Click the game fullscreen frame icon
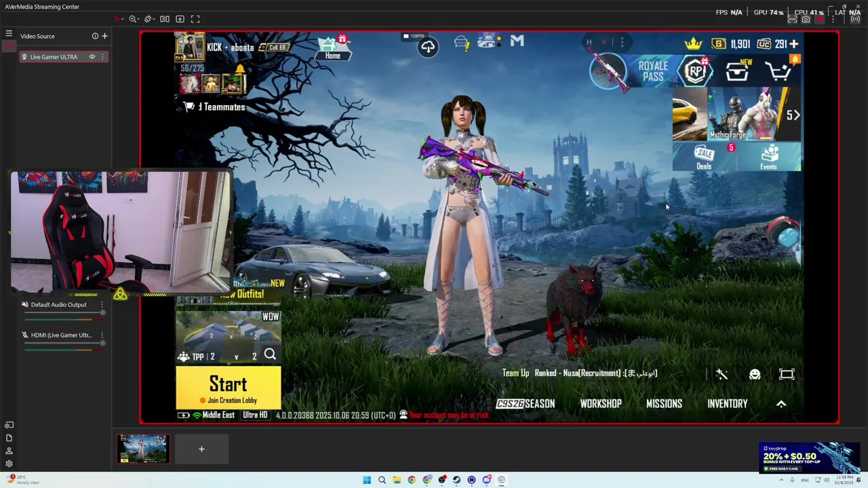The image size is (868, 488). click(787, 374)
